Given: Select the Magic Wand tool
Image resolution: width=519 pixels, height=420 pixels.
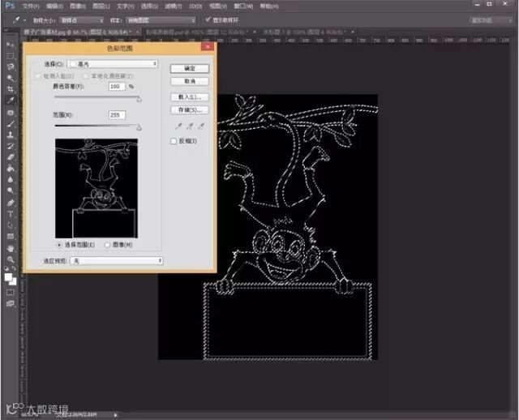Looking at the screenshot, I should tap(11, 78).
